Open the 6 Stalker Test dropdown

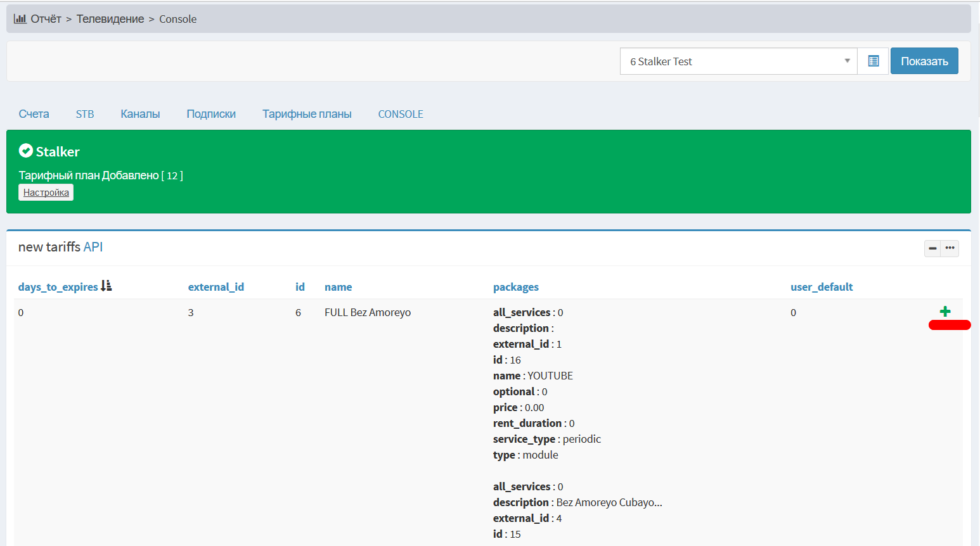pyautogui.click(x=738, y=61)
